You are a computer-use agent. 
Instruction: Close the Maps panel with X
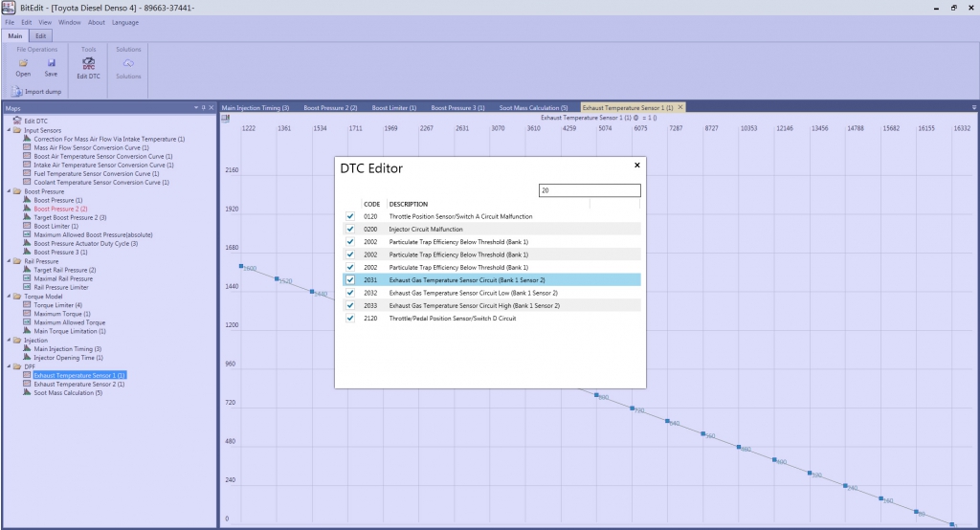pos(212,107)
